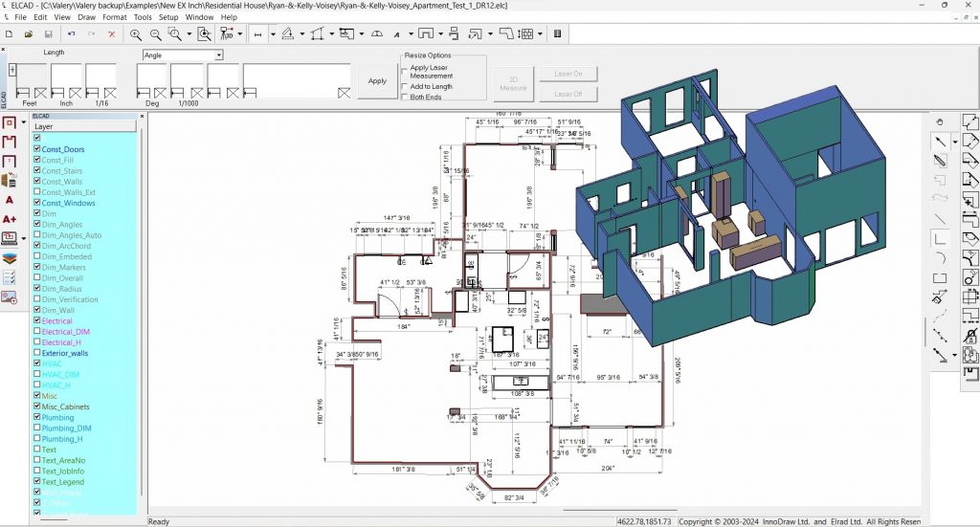This screenshot has height=527, width=980.
Task: Toggle Apply Laser Measurement checkbox
Action: (405, 71)
